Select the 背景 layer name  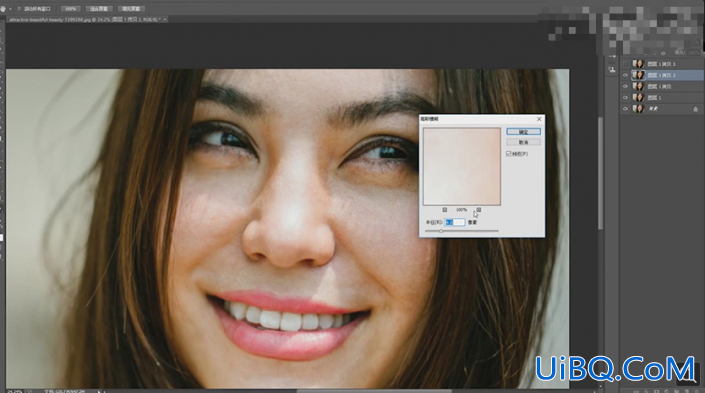[653, 109]
